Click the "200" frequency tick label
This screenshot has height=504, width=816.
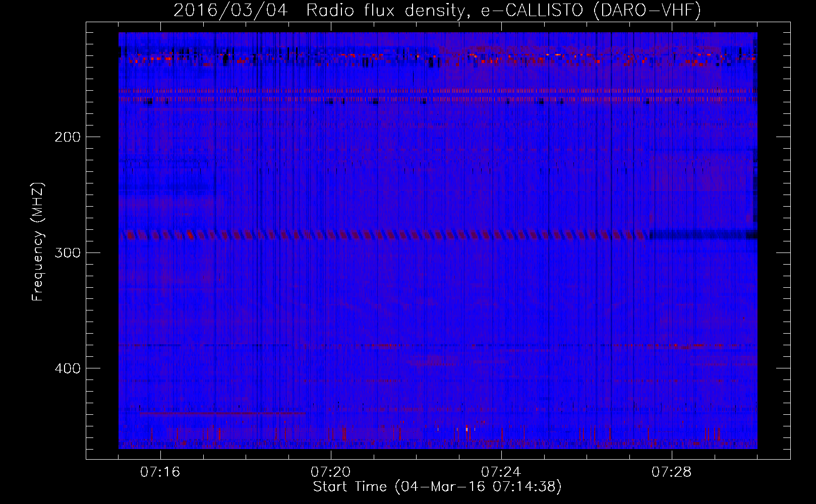click(x=67, y=137)
